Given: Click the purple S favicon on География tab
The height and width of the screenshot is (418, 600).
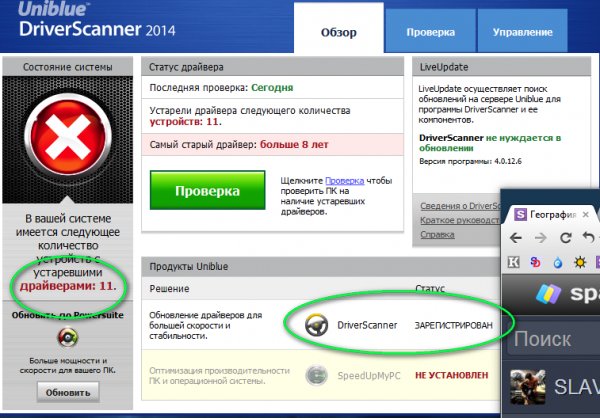Looking at the screenshot, I should (520, 215).
